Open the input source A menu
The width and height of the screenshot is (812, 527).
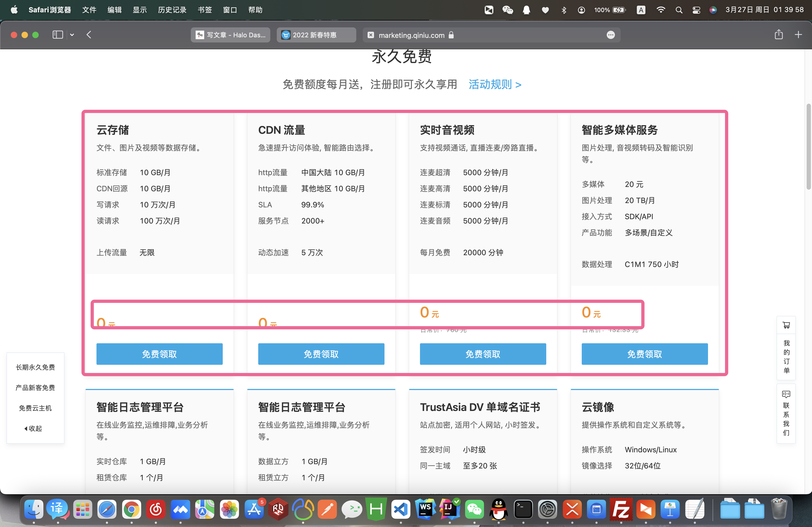(x=641, y=10)
